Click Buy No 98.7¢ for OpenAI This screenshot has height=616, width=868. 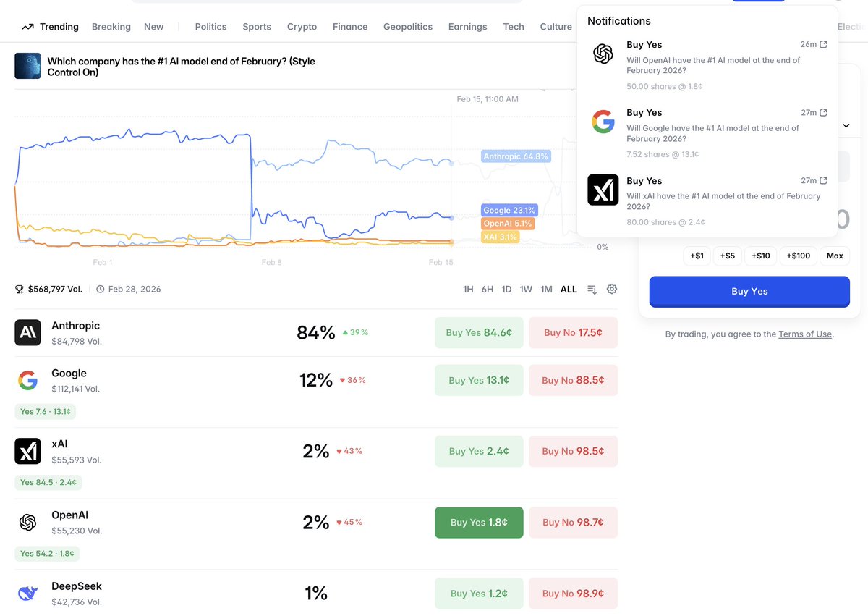pyautogui.click(x=573, y=523)
